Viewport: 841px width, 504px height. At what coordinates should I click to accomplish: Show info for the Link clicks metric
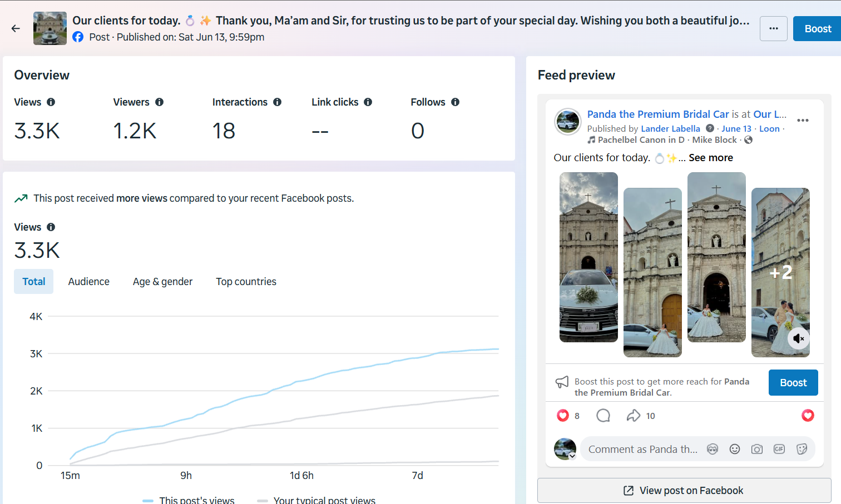[368, 102]
